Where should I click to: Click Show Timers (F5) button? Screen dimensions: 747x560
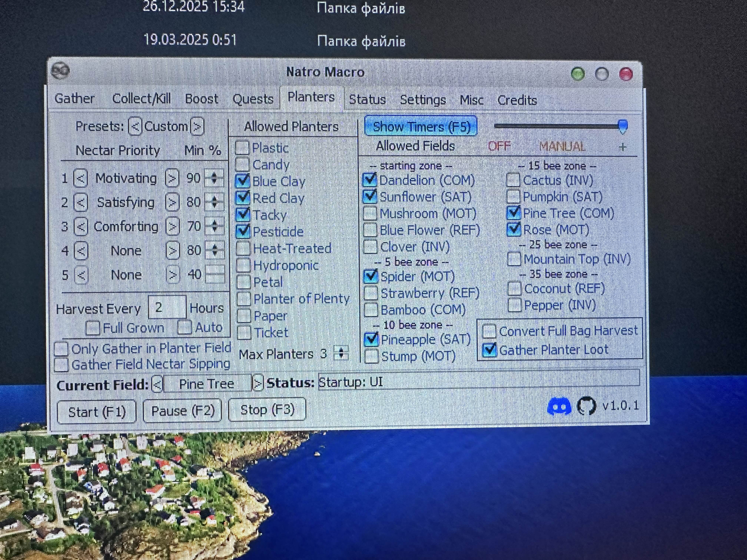[x=421, y=127]
